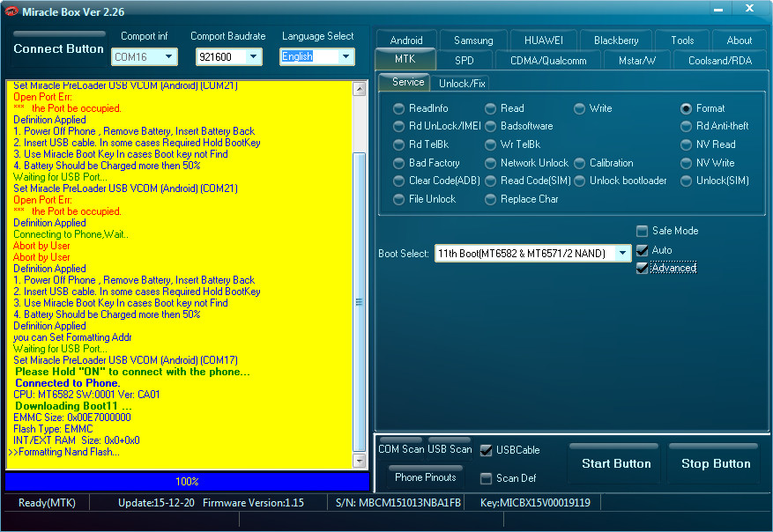The width and height of the screenshot is (773, 532).
Task: Select the ReadInfo radio option
Action: (421, 108)
